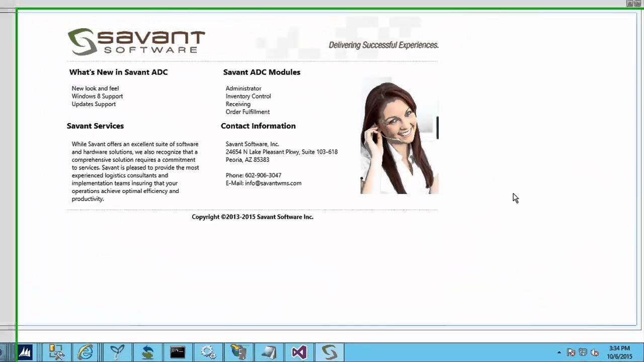Open the database tools taskbar icon

(x=57, y=352)
